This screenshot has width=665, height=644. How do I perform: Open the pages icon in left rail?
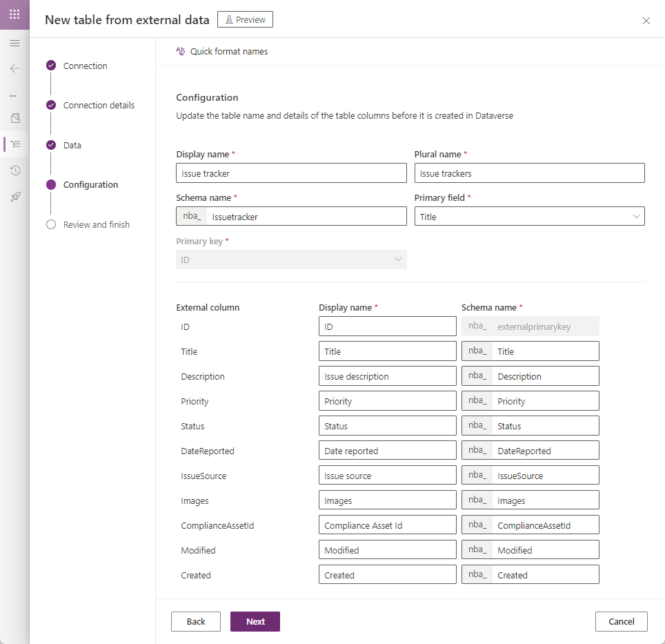pos(15,118)
